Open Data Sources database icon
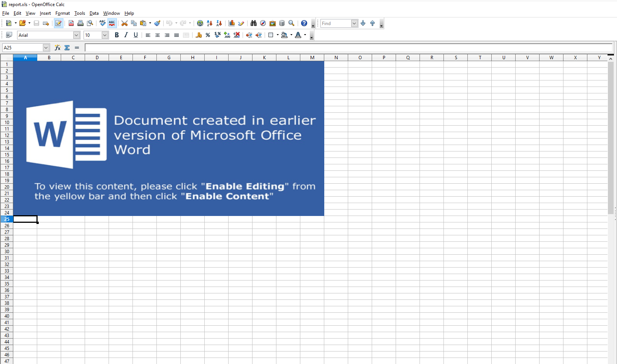Viewport: 617px width, 364px height. pyautogui.click(x=282, y=23)
